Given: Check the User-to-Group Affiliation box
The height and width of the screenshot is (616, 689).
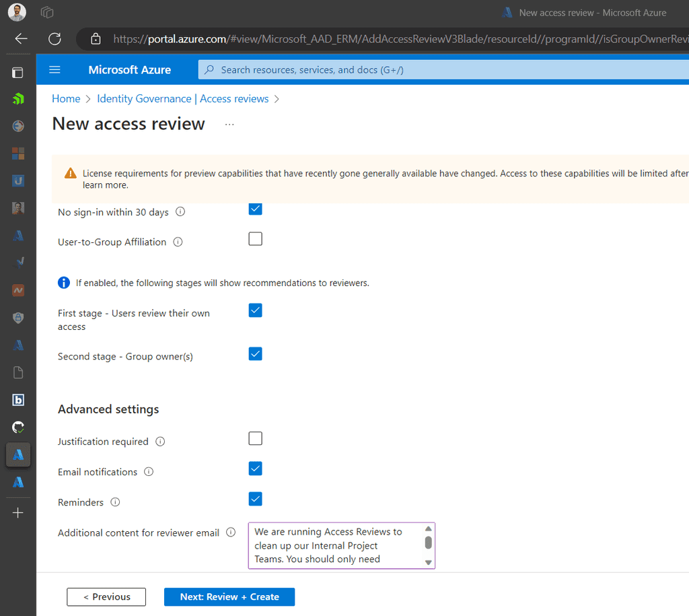Looking at the screenshot, I should point(255,239).
